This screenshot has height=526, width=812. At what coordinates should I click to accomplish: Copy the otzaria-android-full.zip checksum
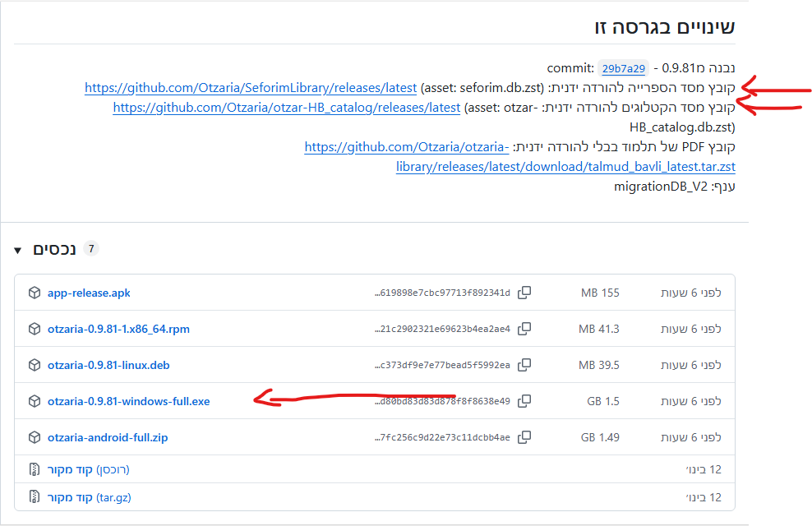[x=524, y=437]
